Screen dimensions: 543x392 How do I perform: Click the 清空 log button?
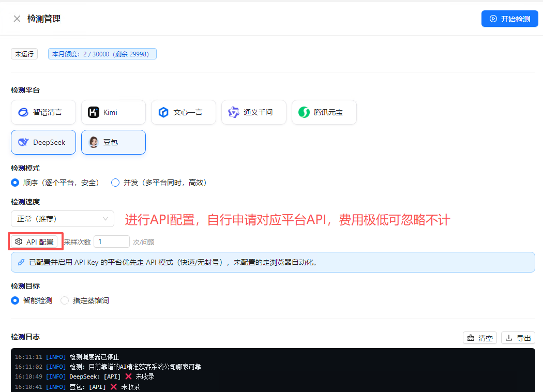coord(479,338)
